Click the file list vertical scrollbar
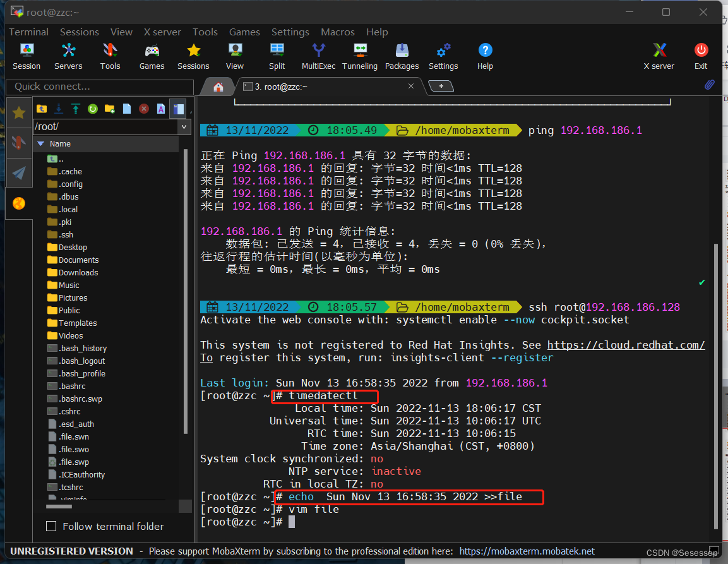The width and height of the screenshot is (728, 564). 186,292
